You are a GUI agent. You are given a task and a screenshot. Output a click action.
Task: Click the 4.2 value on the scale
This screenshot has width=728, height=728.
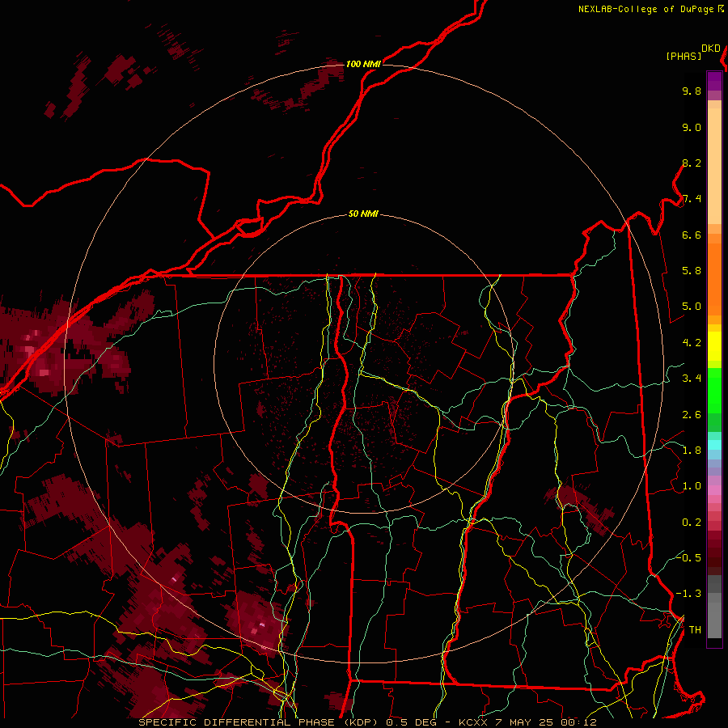pos(692,343)
